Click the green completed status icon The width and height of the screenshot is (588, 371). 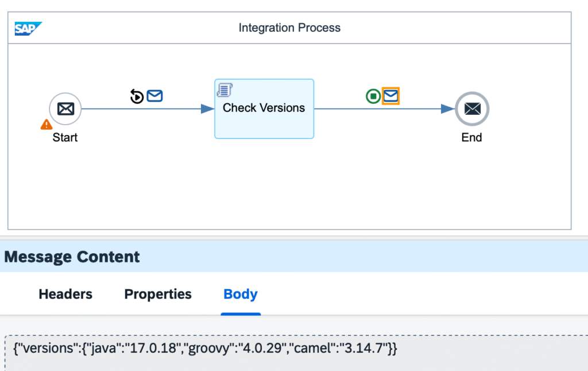[x=373, y=96]
